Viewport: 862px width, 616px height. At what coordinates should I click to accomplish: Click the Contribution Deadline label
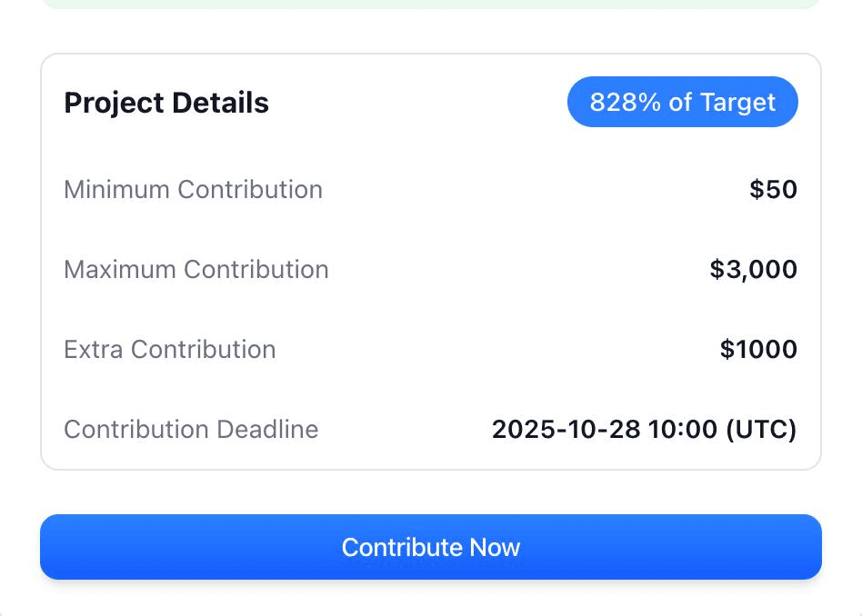(191, 430)
